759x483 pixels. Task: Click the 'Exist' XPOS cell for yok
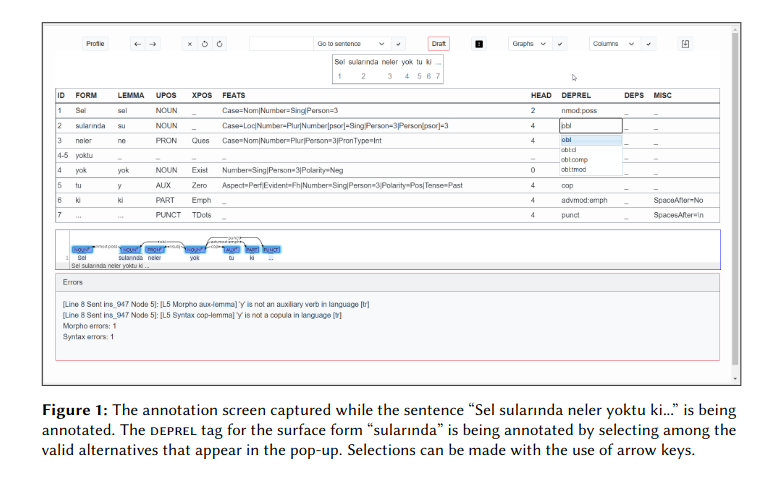pyautogui.click(x=199, y=170)
